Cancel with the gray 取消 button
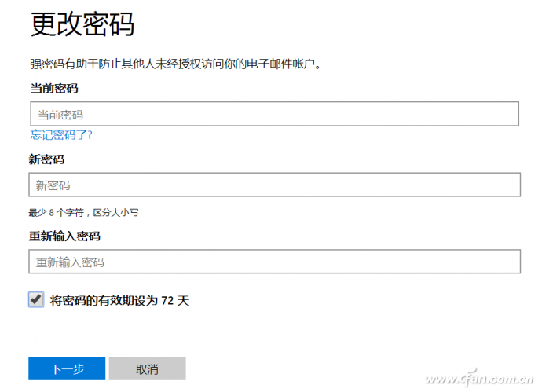 tap(147, 369)
